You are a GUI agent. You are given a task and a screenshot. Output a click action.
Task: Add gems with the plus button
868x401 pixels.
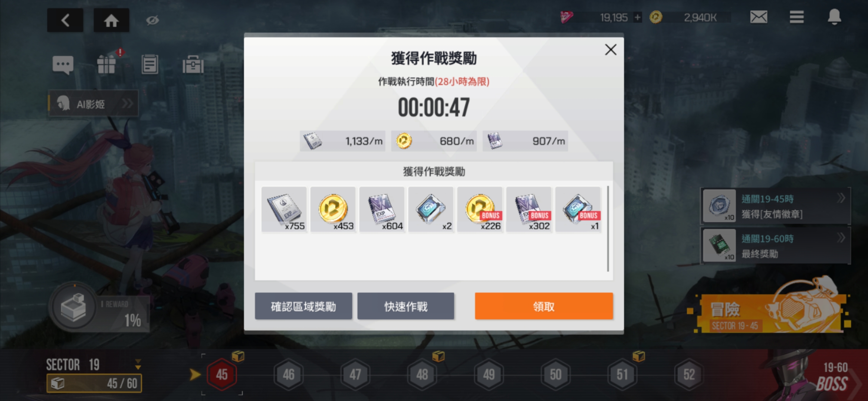(637, 17)
